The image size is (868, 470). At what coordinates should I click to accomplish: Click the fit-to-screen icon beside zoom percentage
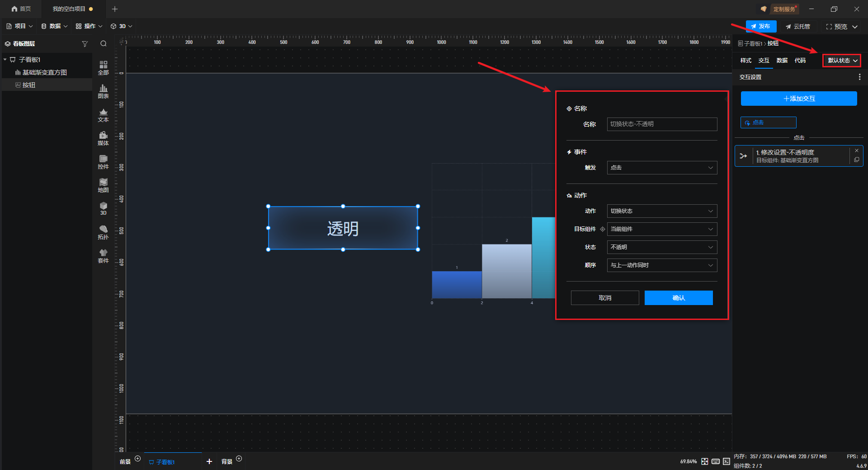point(705,461)
